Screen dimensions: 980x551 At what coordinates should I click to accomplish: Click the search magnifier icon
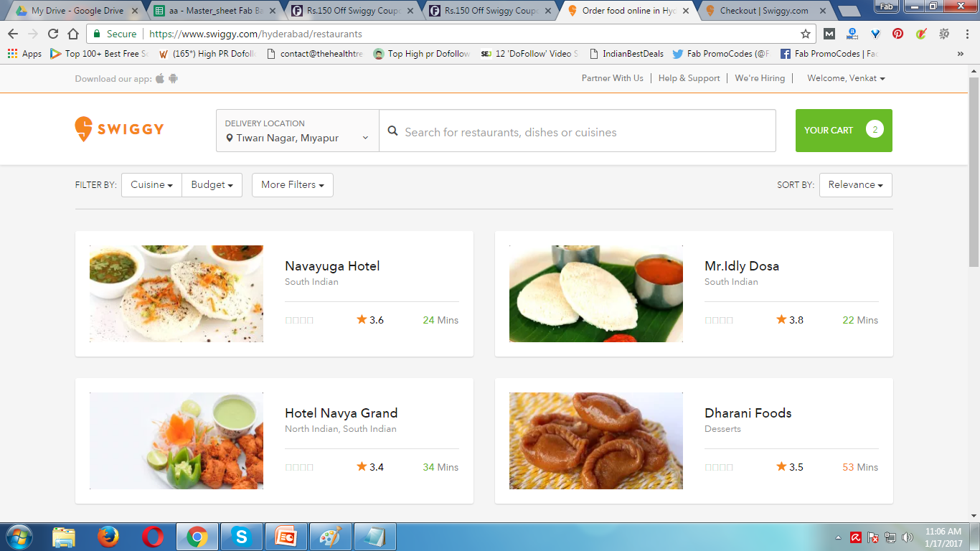click(392, 131)
